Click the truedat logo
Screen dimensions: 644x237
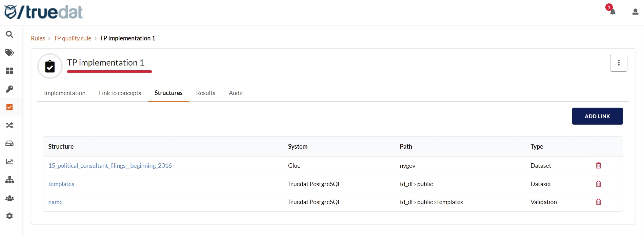click(43, 12)
